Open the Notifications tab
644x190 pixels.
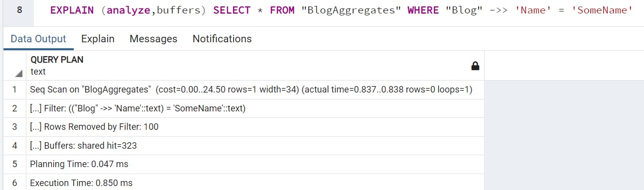(222, 39)
